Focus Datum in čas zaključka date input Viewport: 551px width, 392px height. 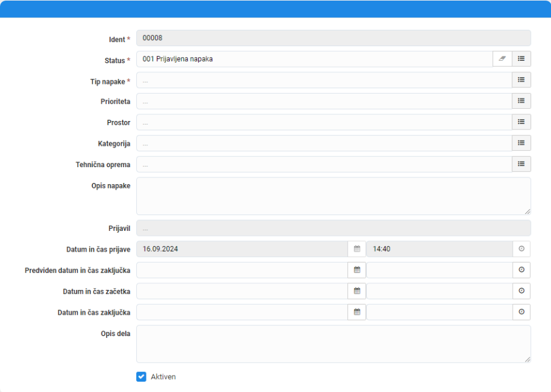(x=242, y=312)
